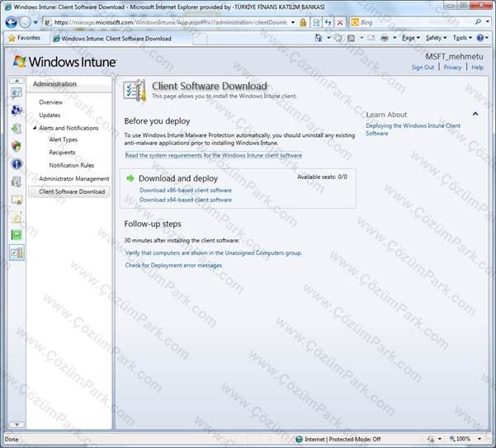The width and height of the screenshot is (496, 448).
Task: Click the Compatibility View icon
Action: pos(316,22)
